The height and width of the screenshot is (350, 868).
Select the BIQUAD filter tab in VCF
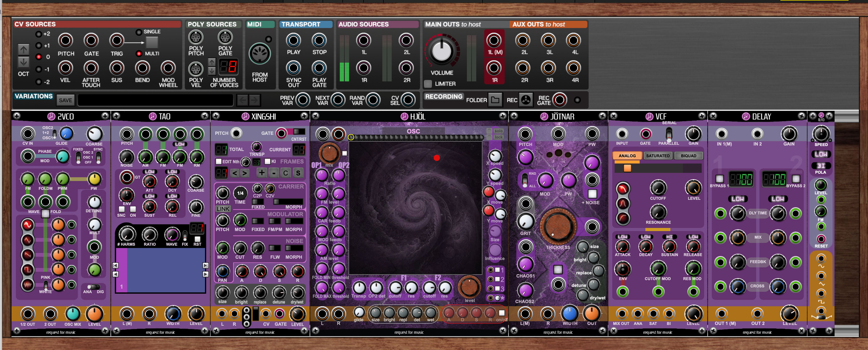(688, 156)
